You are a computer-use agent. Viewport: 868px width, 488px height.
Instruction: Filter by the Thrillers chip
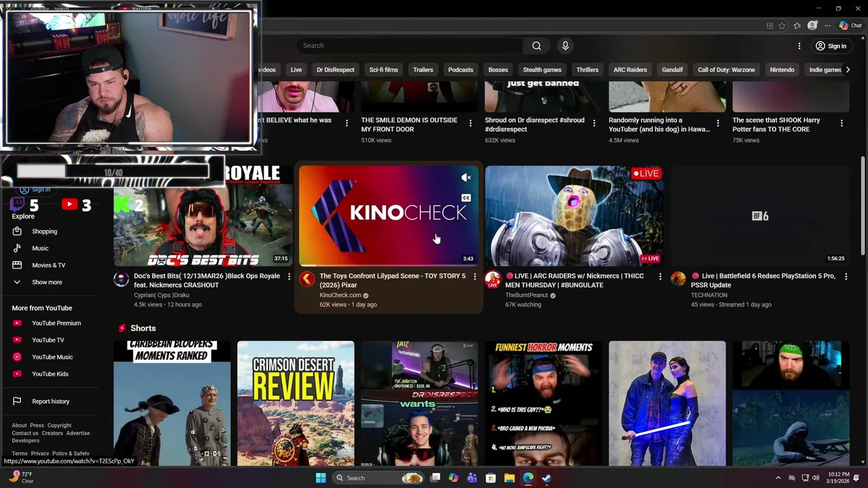[587, 70]
